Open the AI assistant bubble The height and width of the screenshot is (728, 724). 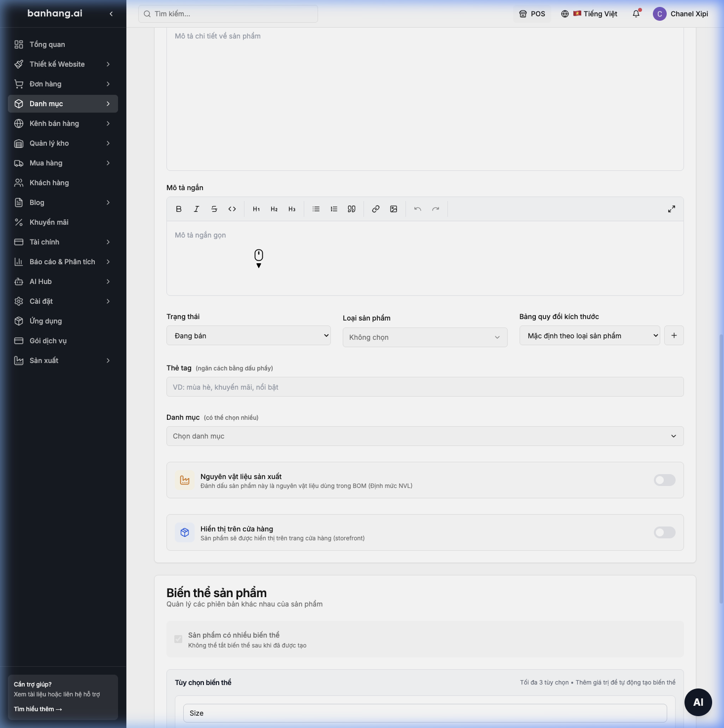pos(698,702)
